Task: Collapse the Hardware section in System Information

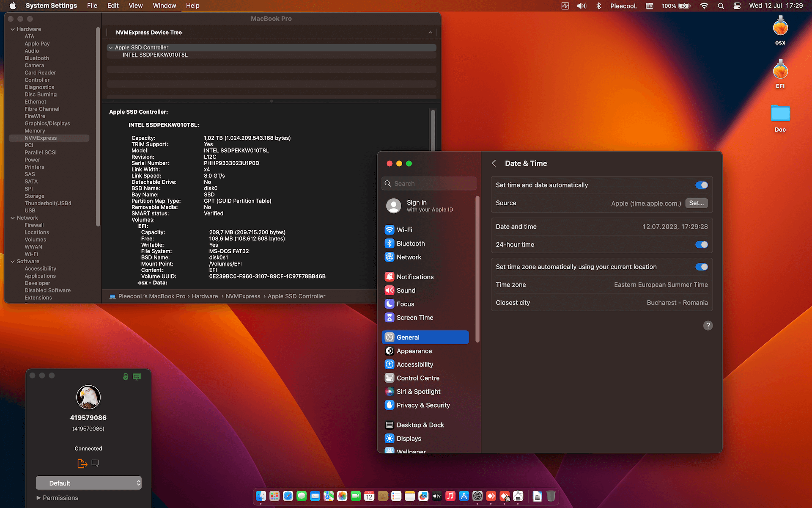Action: coord(12,29)
